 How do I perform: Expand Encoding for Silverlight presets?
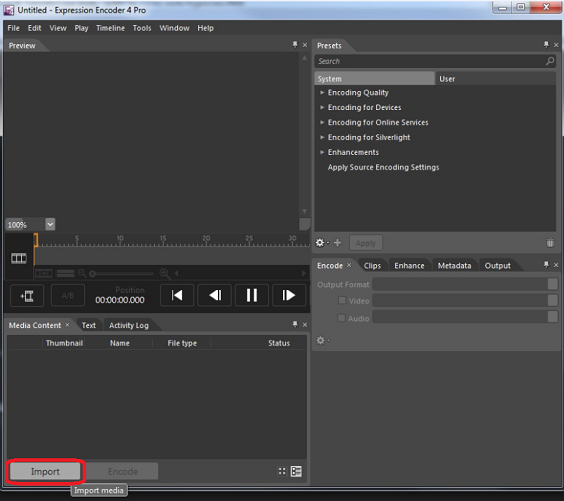(x=322, y=137)
